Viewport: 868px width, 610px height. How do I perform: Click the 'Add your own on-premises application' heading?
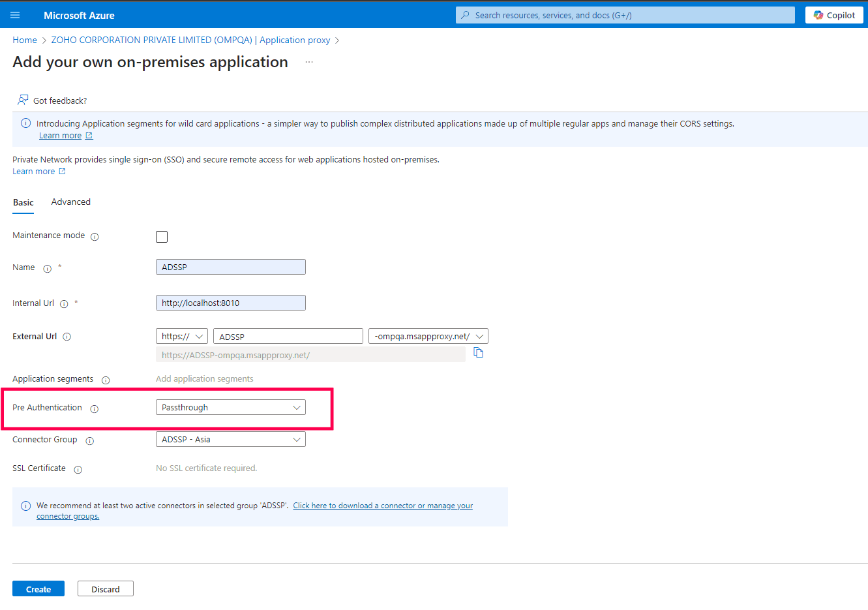coord(151,62)
